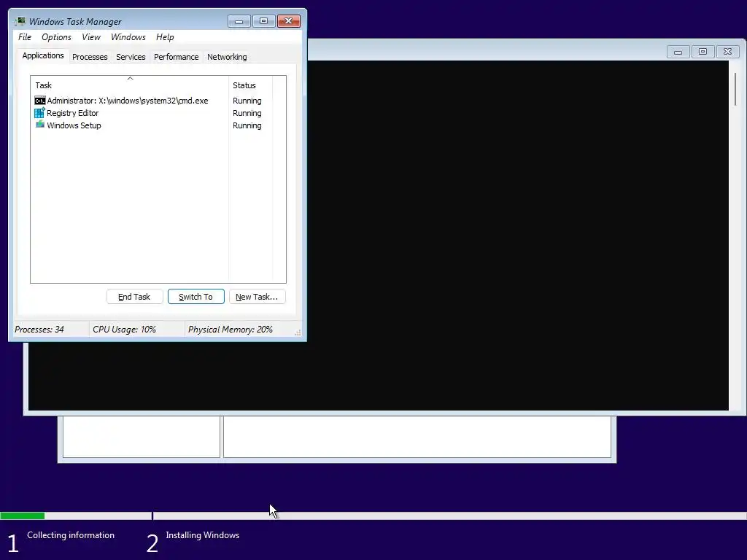Viewport: 747px width, 560px height.
Task: Click the Installing Windows step label
Action: click(203, 535)
